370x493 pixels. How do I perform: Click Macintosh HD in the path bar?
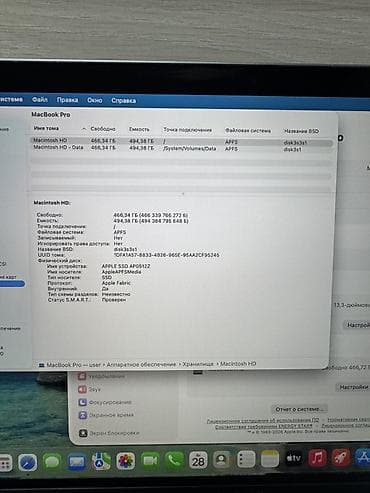click(238, 364)
